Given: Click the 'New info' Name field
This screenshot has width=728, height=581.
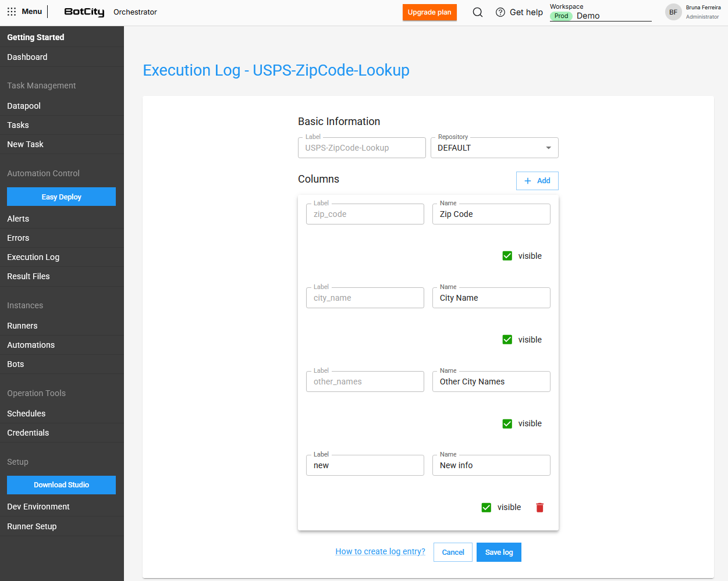Looking at the screenshot, I should click(491, 465).
